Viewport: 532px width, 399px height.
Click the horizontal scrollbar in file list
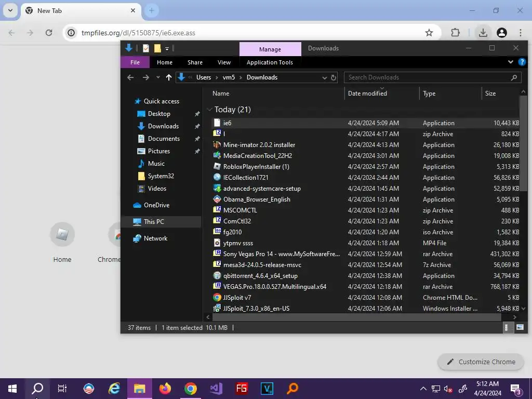click(356, 317)
